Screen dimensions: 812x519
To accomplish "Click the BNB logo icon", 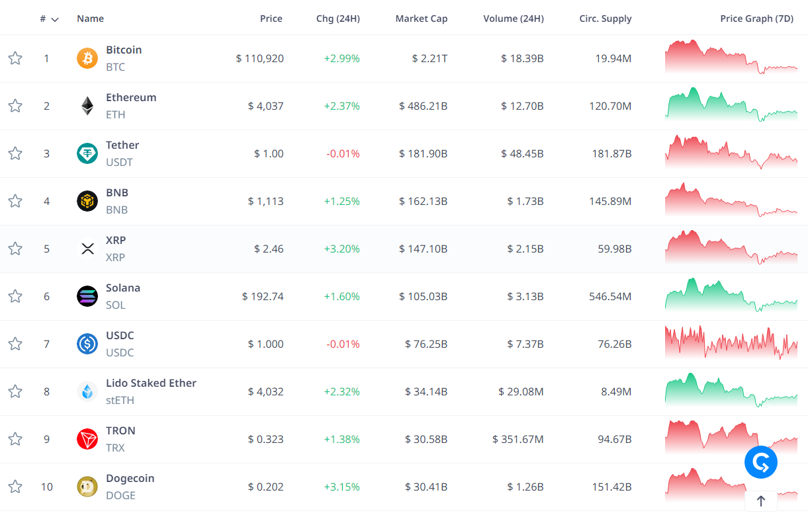I will pos(87,201).
